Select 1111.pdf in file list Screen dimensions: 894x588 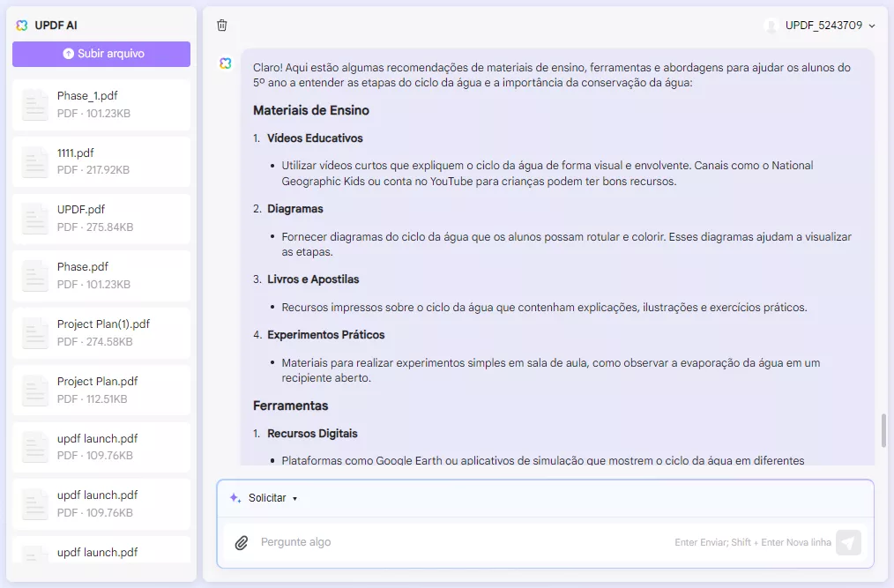tap(101, 162)
